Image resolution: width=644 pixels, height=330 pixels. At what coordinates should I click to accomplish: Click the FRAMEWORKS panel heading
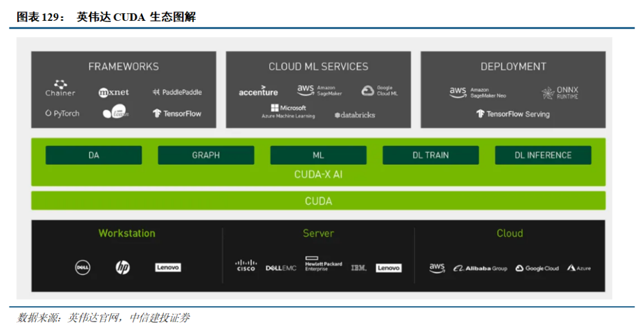pyautogui.click(x=123, y=66)
